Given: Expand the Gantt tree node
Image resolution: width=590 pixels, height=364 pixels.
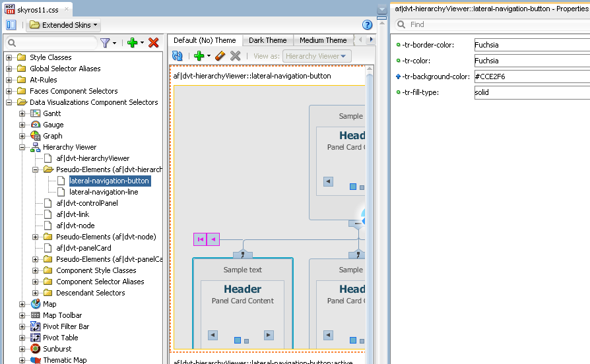Looking at the screenshot, I should [x=22, y=113].
